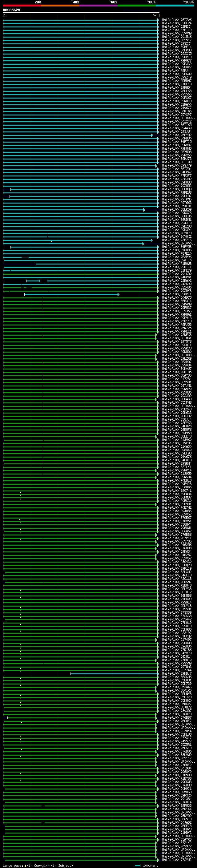Viewport: 197px width, 868px height.
Task: Select hit label UniRef100_Q8W4G8
Action: pos(177,399)
